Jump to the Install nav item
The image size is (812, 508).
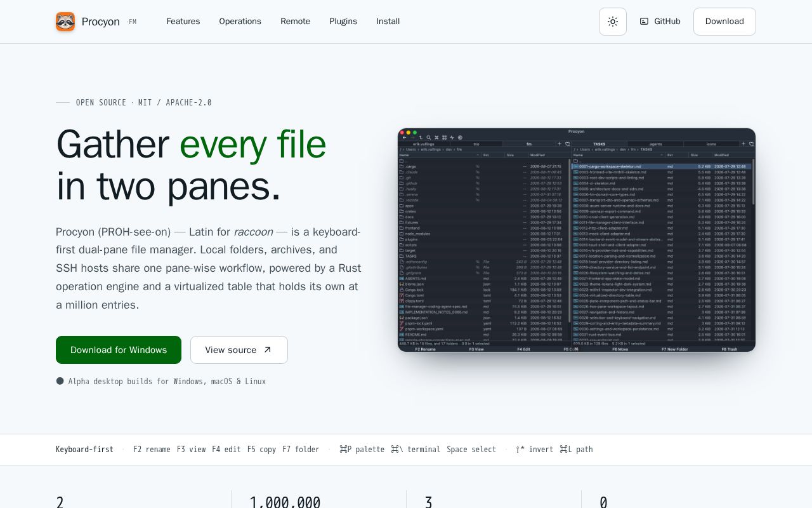388,22
